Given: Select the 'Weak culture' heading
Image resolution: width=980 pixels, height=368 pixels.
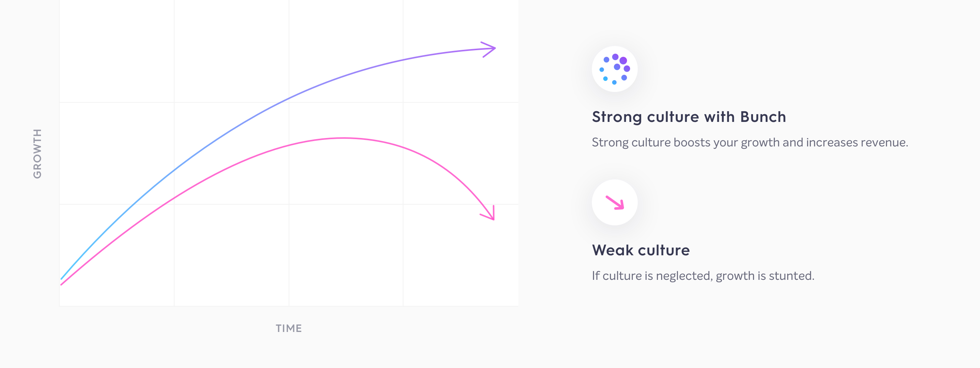Looking at the screenshot, I should [641, 250].
